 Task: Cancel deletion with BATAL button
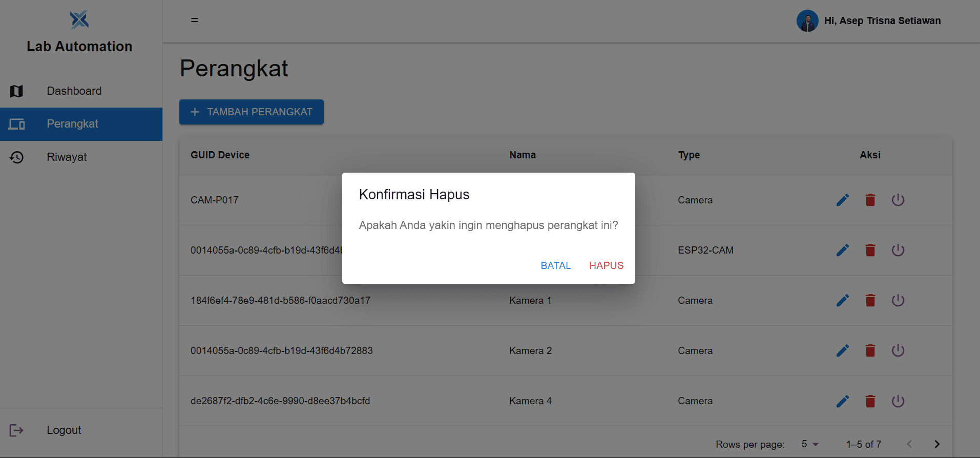(556, 265)
